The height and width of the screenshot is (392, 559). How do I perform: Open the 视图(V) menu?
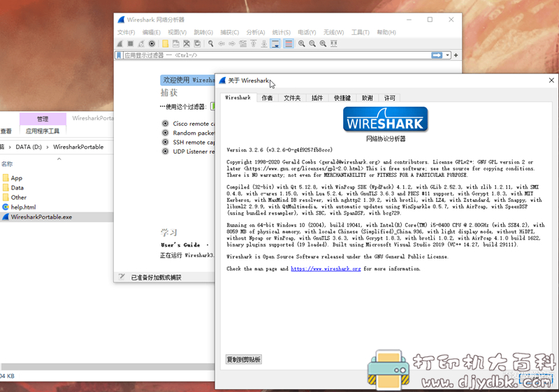(177, 32)
